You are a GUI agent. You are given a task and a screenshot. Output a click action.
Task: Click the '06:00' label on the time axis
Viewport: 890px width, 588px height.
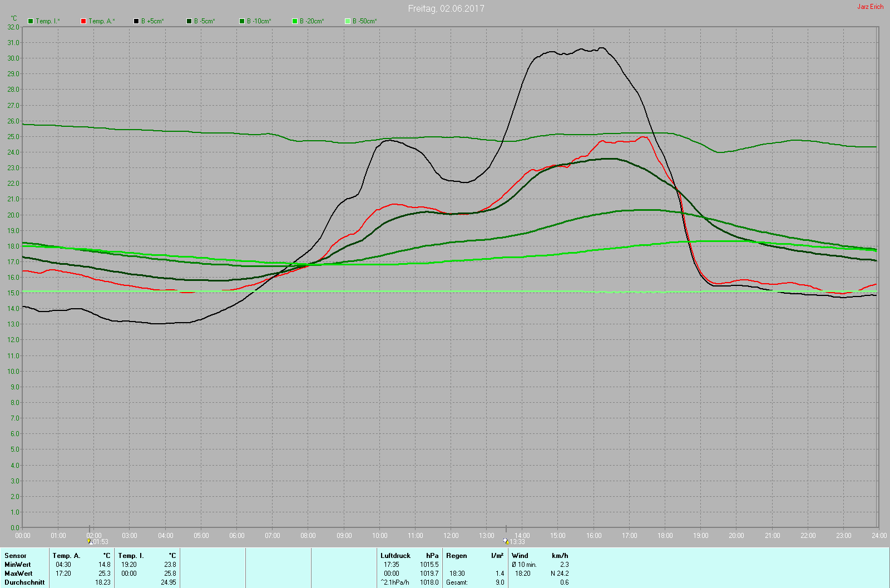click(x=237, y=536)
